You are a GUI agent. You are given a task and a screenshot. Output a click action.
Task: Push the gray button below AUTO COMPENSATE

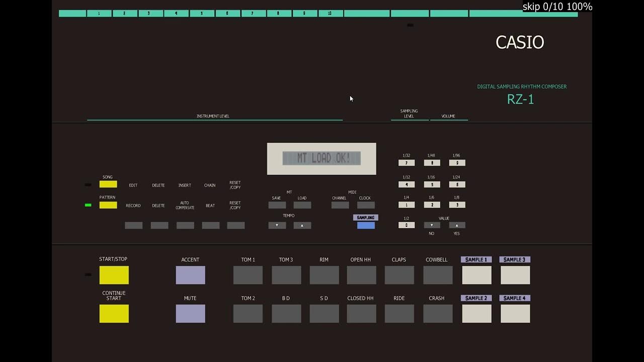(x=185, y=225)
